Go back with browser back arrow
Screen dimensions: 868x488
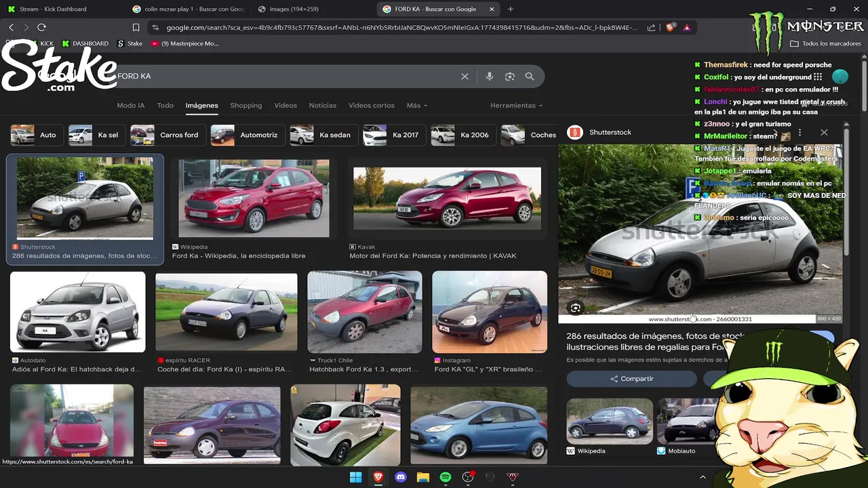[11, 27]
